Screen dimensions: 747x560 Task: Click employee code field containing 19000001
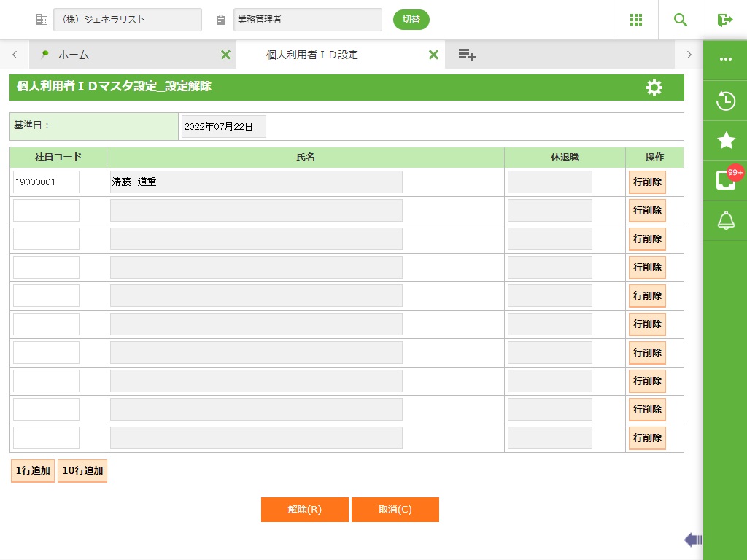[x=46, y=182]
